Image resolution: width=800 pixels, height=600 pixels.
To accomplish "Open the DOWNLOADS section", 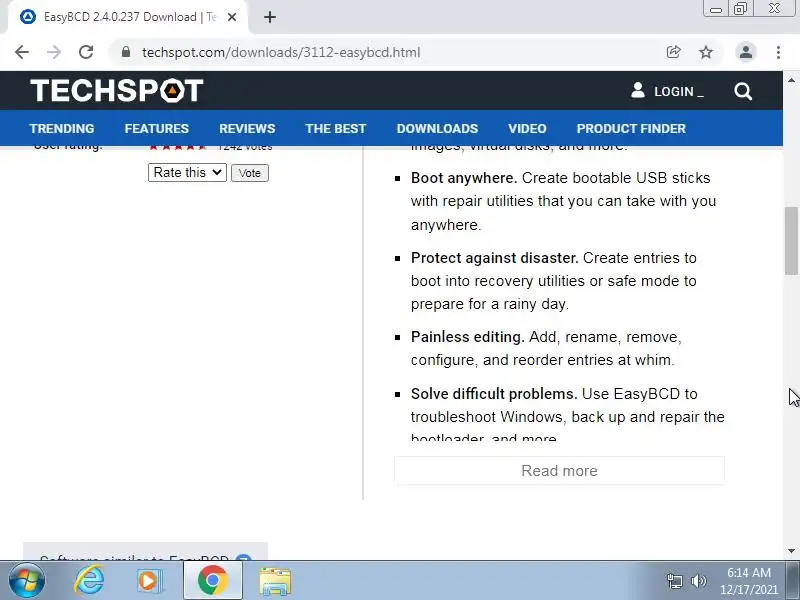I will coord(437,129).
